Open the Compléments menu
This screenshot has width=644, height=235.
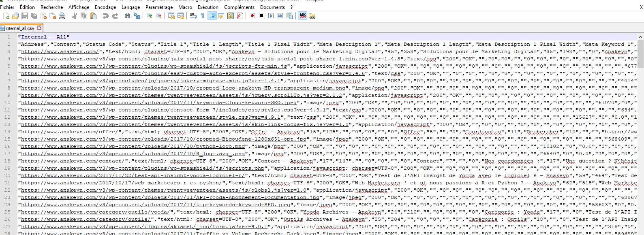click(239, 7)
